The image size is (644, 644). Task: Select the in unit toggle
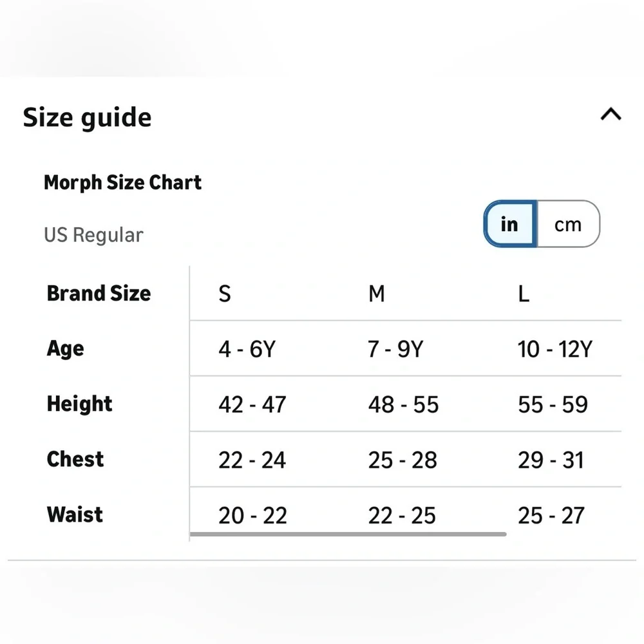[x=509, y=224]
